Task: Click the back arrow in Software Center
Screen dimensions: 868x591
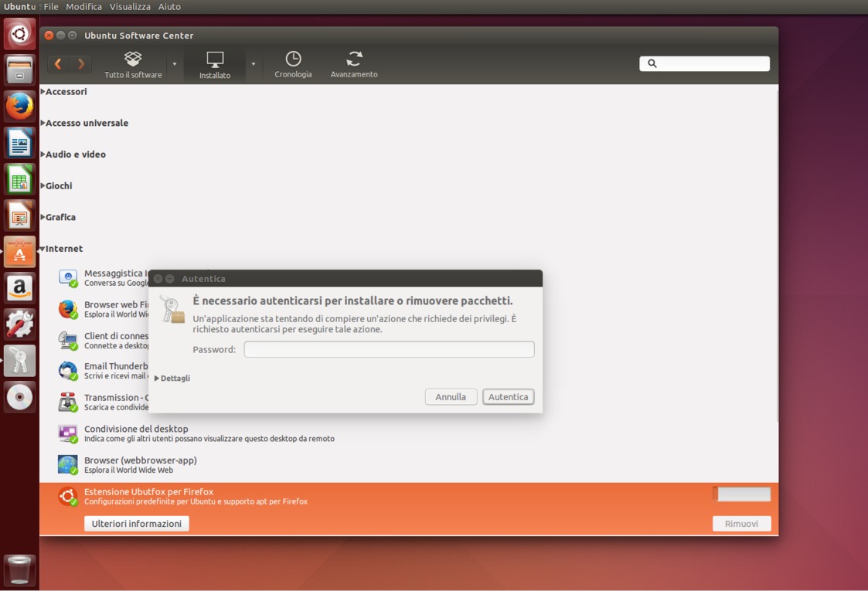Action: tap(58, 64)
